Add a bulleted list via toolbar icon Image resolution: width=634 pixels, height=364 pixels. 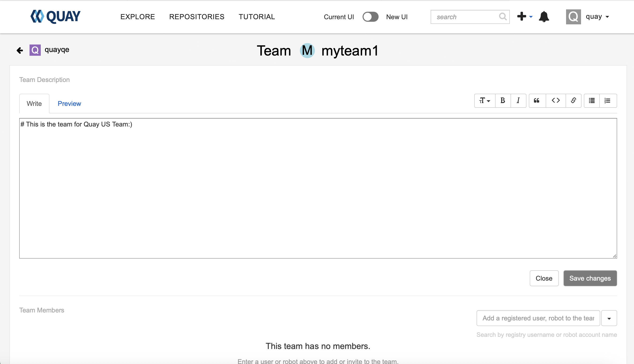pos(592,100)
